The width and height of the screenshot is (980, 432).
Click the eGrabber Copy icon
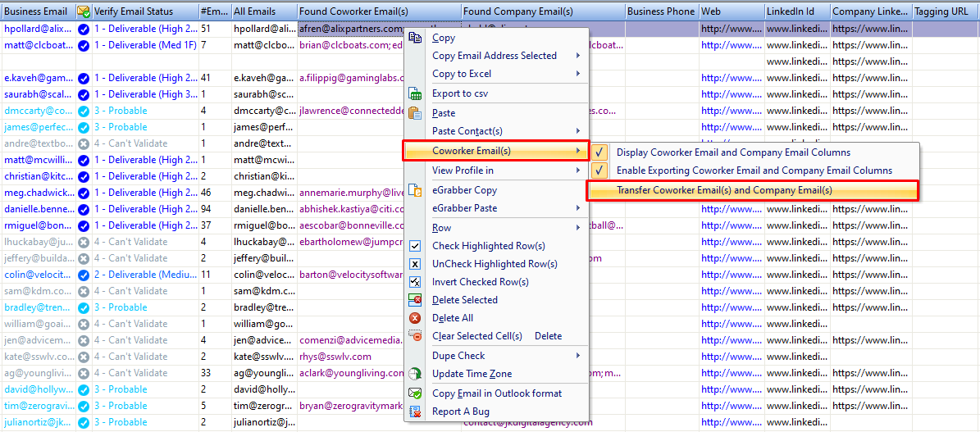click(415, 190)
